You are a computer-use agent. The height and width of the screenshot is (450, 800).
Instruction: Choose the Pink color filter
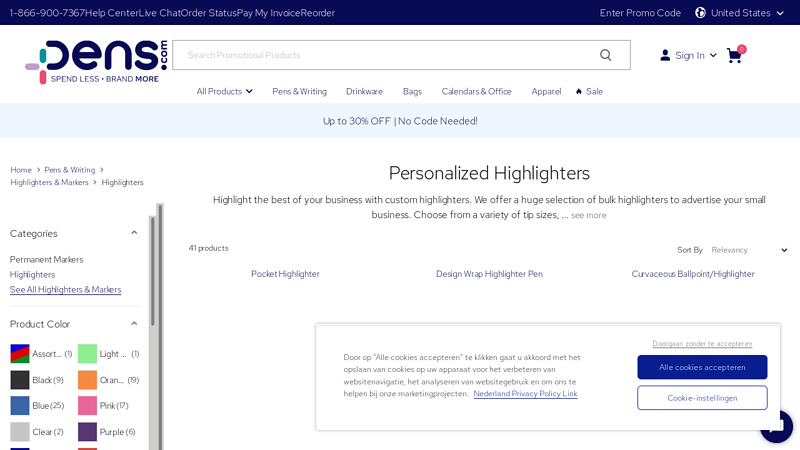[88, 406]
